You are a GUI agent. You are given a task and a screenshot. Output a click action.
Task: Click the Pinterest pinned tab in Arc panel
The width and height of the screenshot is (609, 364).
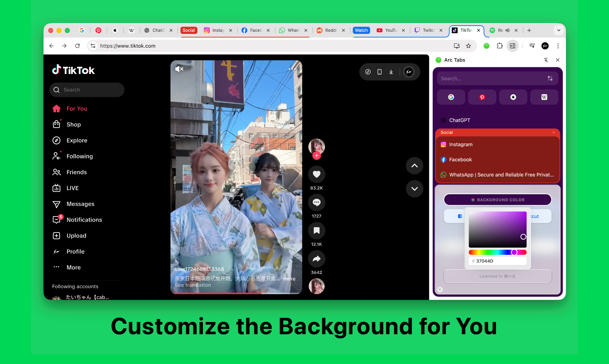482,97
